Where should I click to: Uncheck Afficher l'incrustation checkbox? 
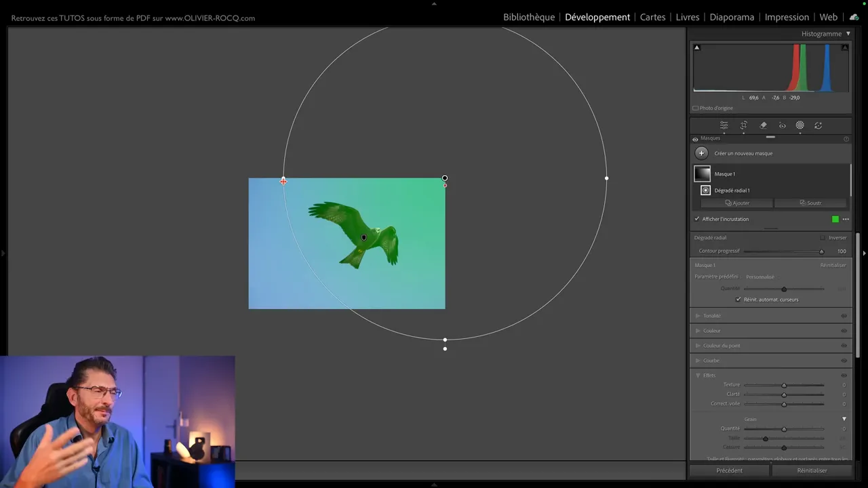(x=697, y=219)
